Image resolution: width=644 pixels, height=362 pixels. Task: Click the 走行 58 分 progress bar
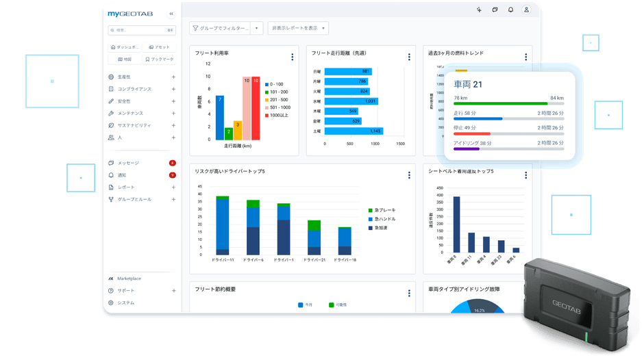pyautogui.click(x=508, y=119)
